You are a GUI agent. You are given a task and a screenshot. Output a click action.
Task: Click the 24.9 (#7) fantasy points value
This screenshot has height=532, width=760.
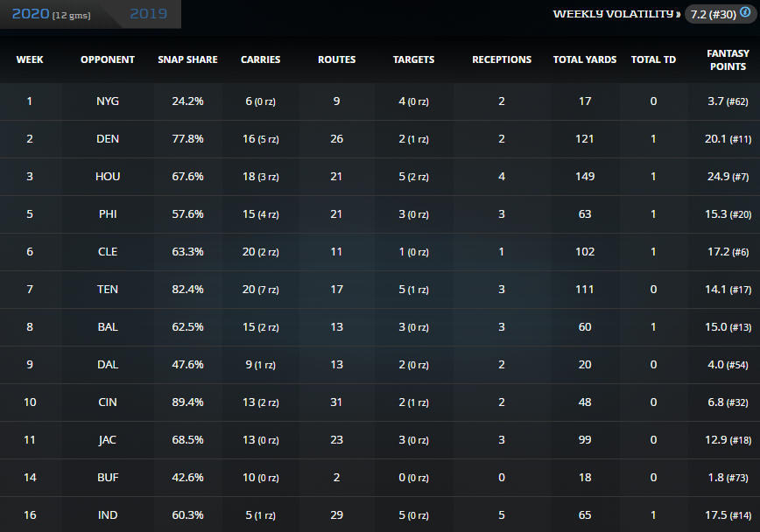pyautogui.click(x=726, y=177)
